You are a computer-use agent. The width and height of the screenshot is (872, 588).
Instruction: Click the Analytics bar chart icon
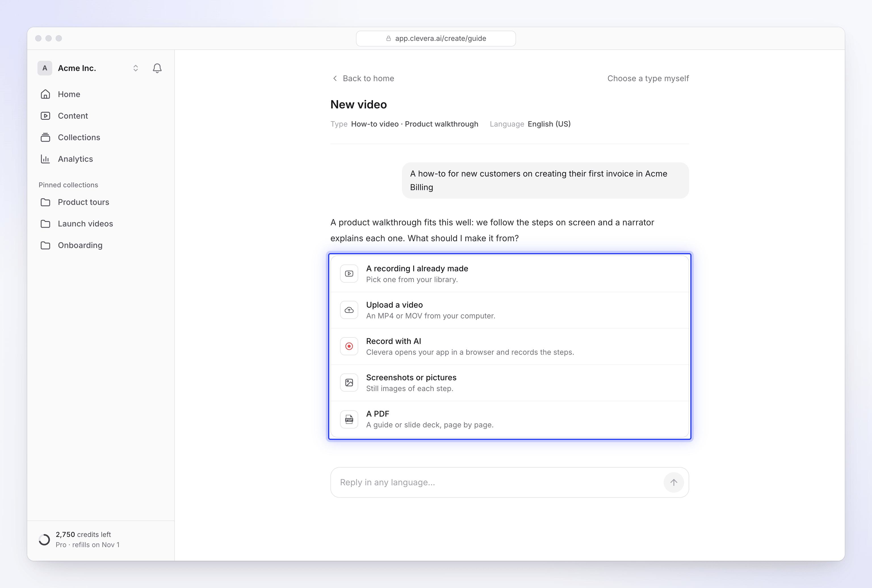point(45,159)
